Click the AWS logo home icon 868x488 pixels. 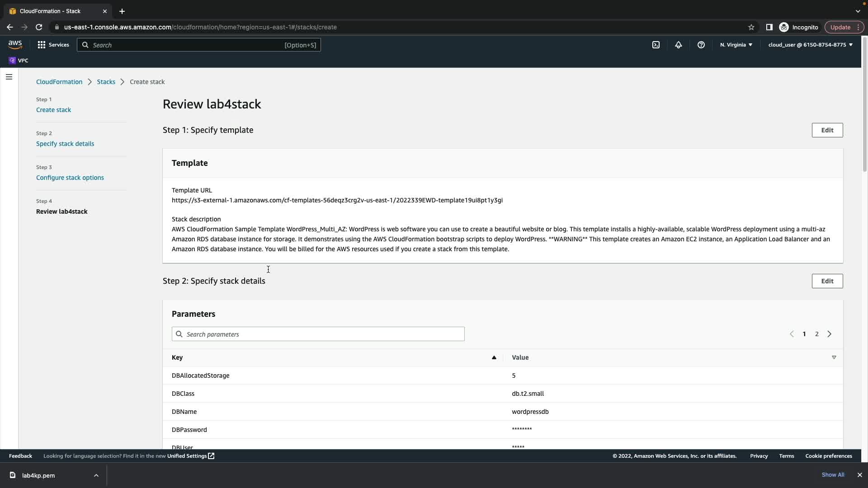click(15, 44)
